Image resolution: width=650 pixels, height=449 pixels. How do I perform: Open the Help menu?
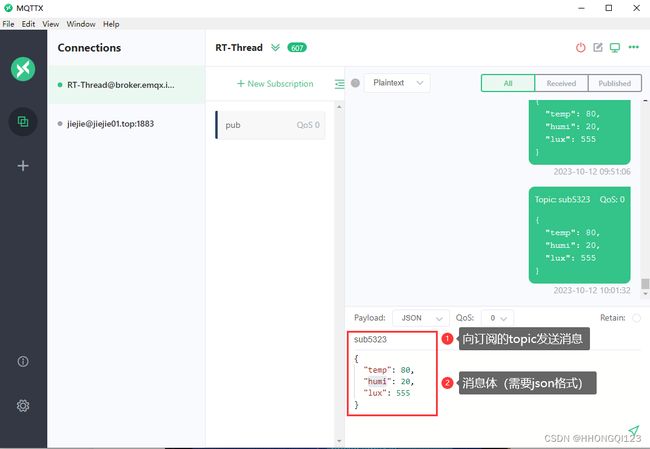click(x=111, y=24)
